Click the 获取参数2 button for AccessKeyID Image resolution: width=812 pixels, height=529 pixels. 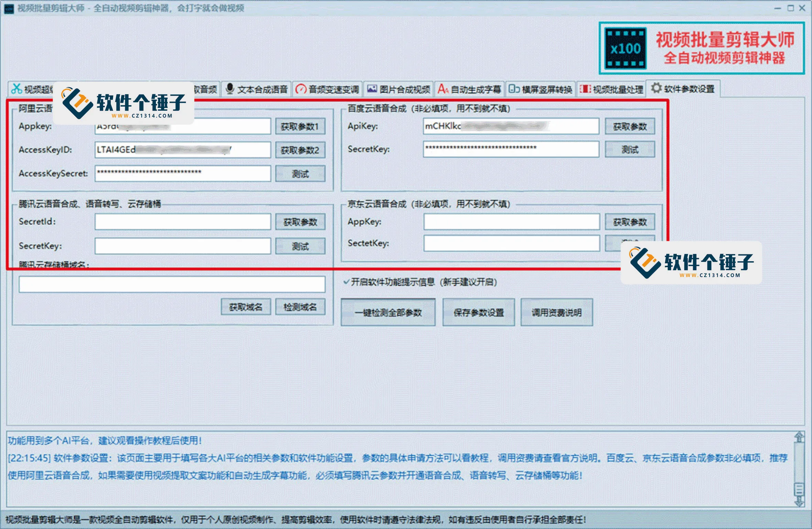300,150
